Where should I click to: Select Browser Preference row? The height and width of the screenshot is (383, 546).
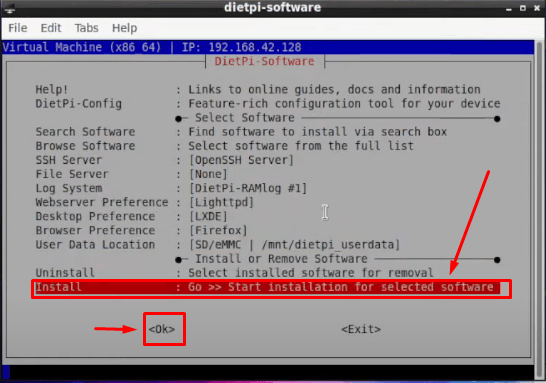268,230
